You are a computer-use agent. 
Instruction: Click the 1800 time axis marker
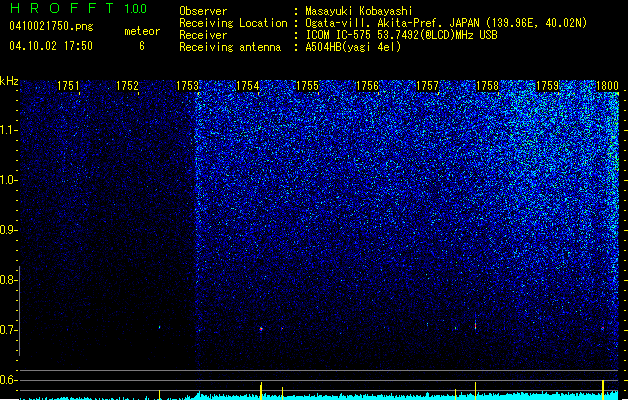pos(607,86)
